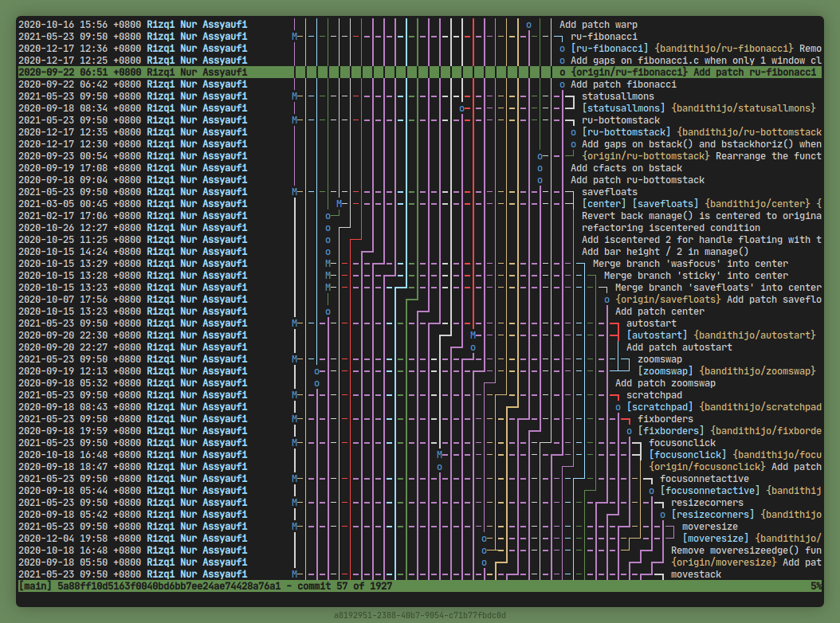Click commit node beside 'Add patch warp'
The image size is (840, 623).
[528, 25]
